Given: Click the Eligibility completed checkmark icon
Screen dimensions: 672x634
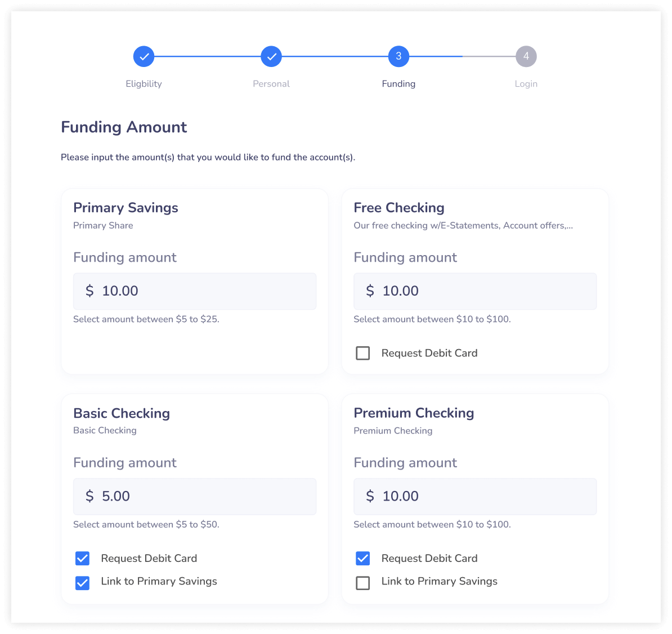Looking at the screenshot, I should click(x=144, y=56).
